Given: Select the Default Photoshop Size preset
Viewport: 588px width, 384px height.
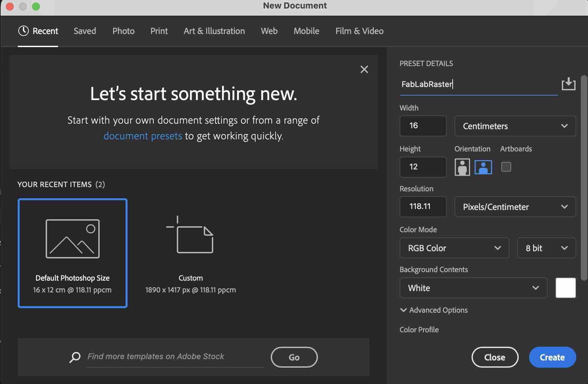Looking at the screenshot, I should click(73, 253).
